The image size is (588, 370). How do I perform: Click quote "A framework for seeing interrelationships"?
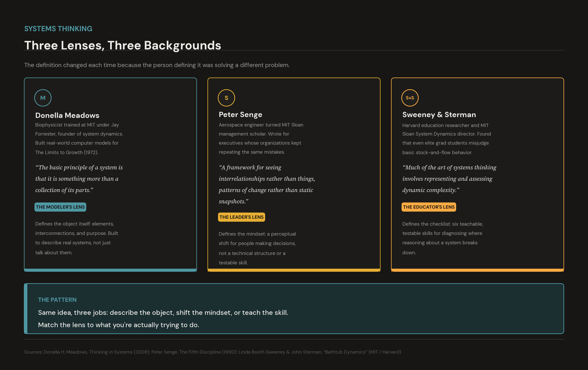[x=267, y=184]
